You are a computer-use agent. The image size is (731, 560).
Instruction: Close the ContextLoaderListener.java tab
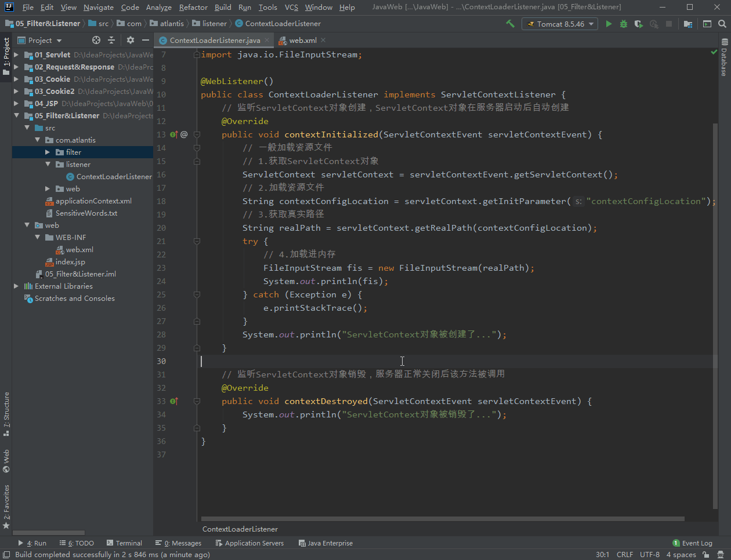coord(267,40)
